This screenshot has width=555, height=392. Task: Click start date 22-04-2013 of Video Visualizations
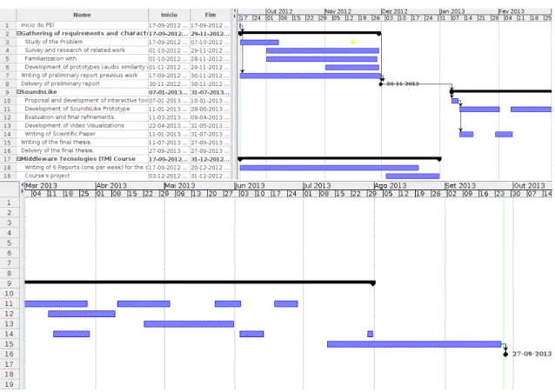click(x=168, y=126)
